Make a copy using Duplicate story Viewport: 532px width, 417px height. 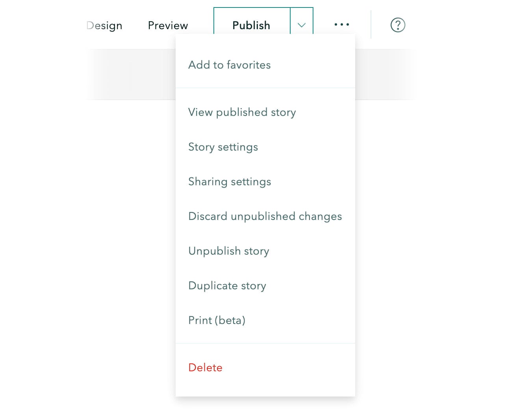click(x=227, y=286)
